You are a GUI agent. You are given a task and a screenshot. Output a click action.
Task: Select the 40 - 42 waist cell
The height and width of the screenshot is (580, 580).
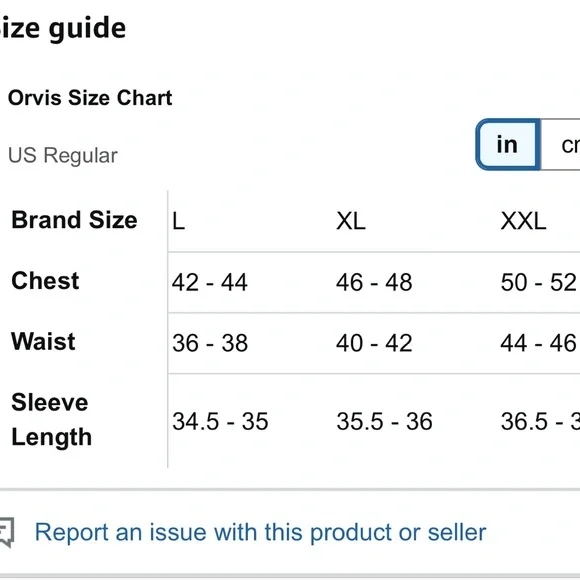(374, 343)
